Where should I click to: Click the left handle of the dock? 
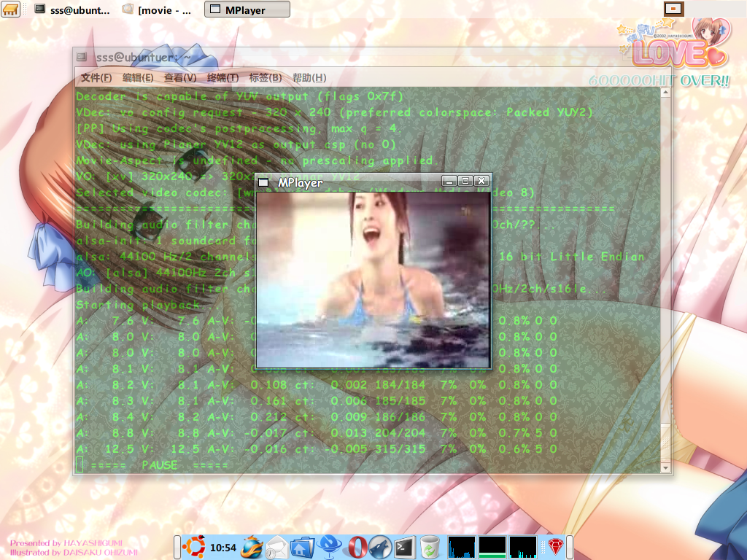(177, 547)
